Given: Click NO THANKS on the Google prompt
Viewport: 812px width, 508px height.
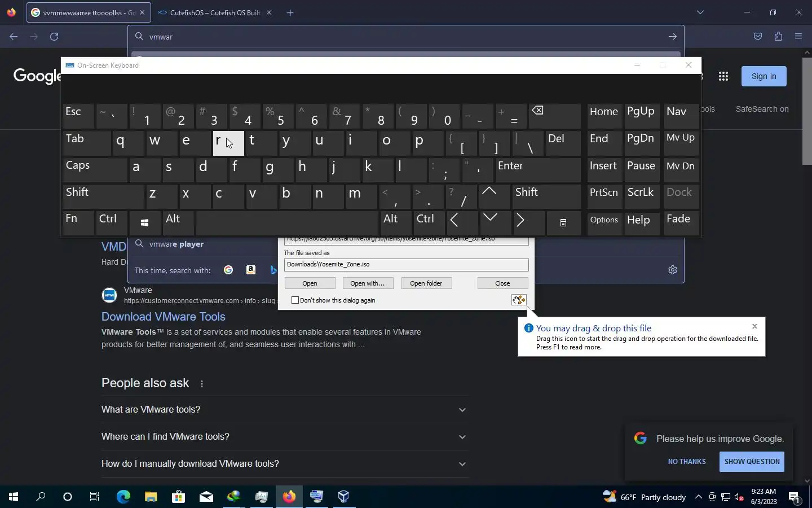Looking at the screenshot, I should pyautogui.click(x=687, y=462).
